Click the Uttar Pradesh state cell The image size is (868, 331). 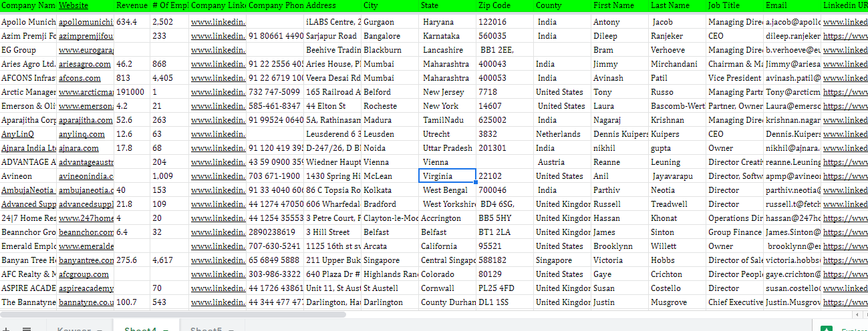pos(447,148)
